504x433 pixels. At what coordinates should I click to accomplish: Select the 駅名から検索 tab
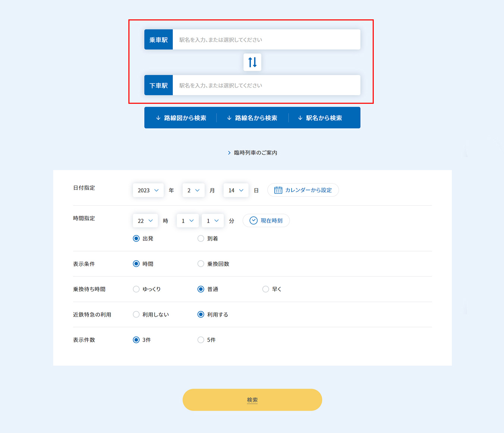click(x=320, y=118)
